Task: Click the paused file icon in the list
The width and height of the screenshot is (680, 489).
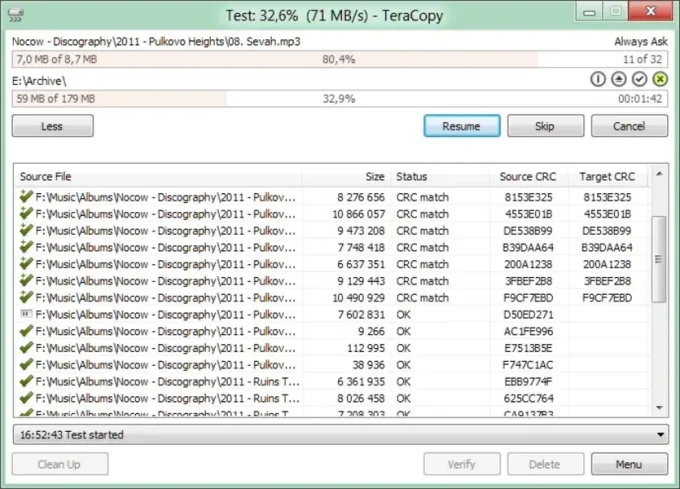Action: click(26, 314)
